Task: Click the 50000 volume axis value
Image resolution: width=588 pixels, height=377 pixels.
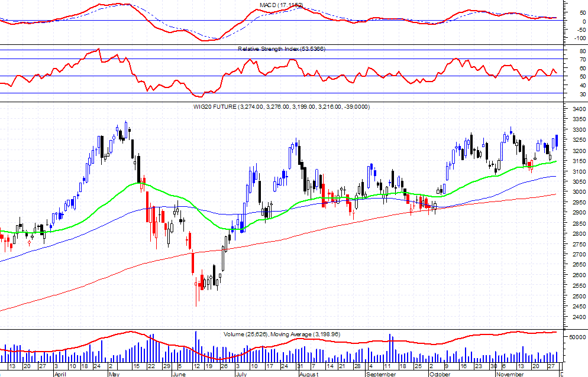Action: point(579,337)
